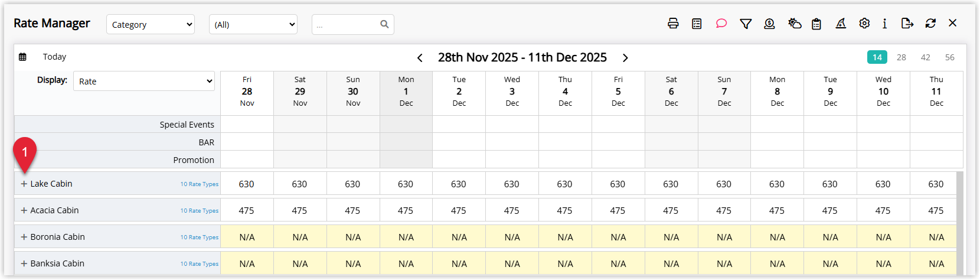Refresh the Rate Manager grid

point(930,24)
